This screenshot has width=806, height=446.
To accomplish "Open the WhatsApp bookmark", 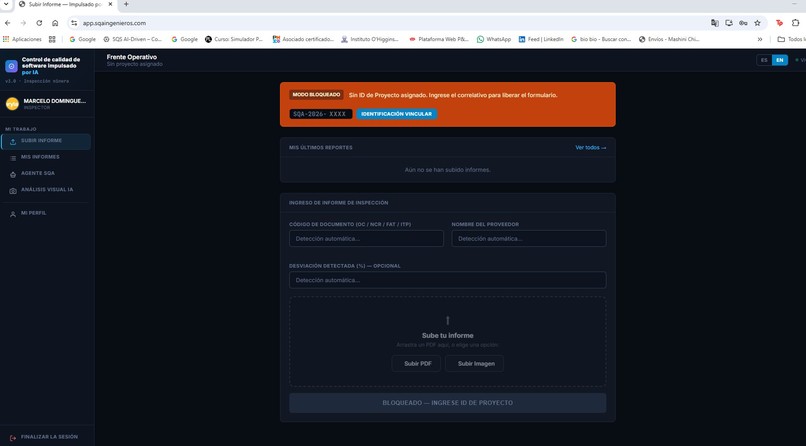I will 493,39.
